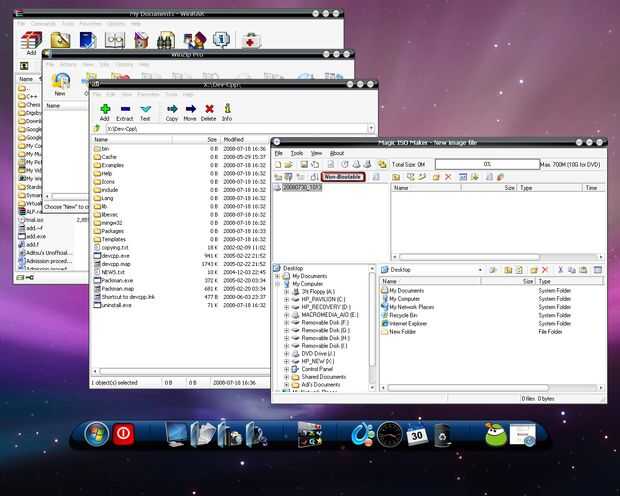Image resolution: width=620 pixels, height=496 pixels.
Task: Click the 7-Zip Extract button
Action: (125, 111)
